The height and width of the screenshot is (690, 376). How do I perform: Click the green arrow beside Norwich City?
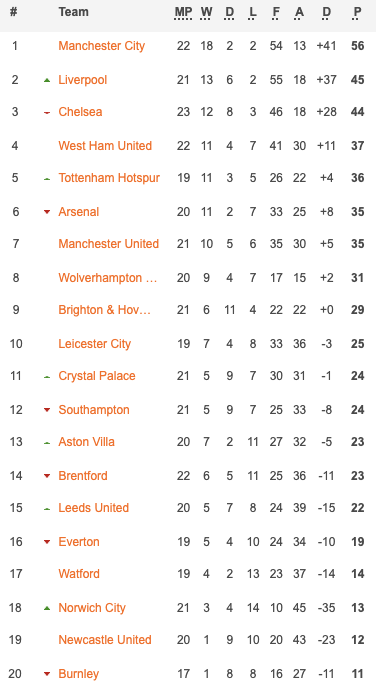[47, 608]
